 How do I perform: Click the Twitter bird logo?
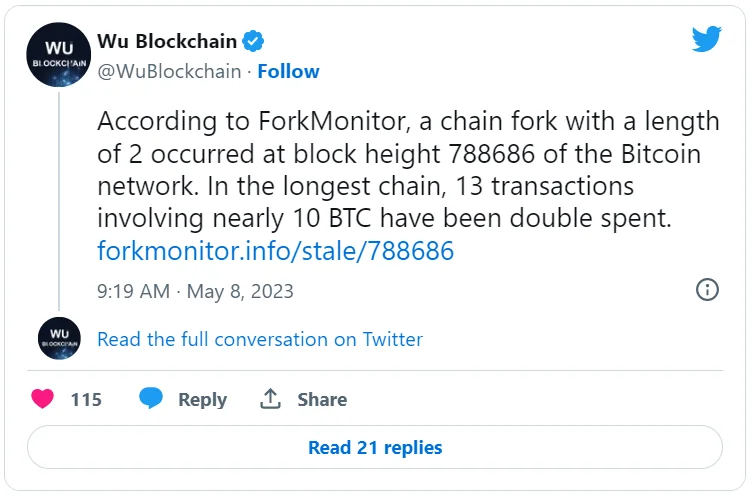(706, 39)
